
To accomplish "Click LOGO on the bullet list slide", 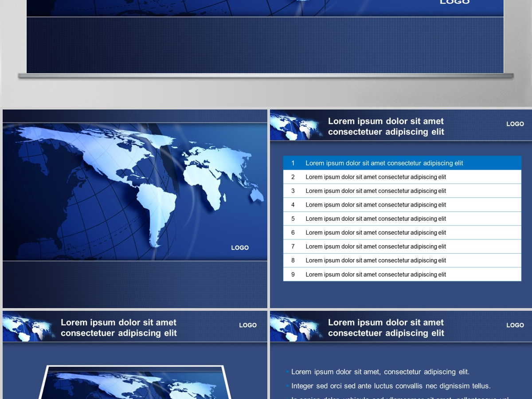I will point(515,325).
